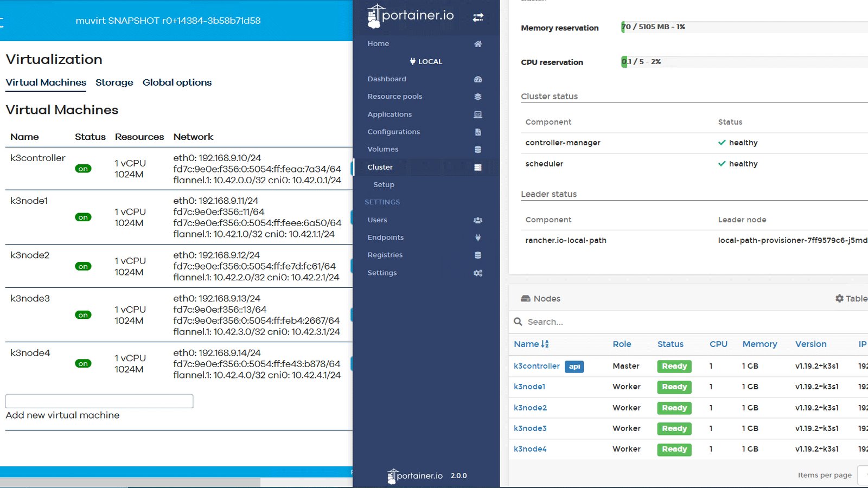Select the Cluster menu item
The image size is (868, 488).
(x=426, y=167)
